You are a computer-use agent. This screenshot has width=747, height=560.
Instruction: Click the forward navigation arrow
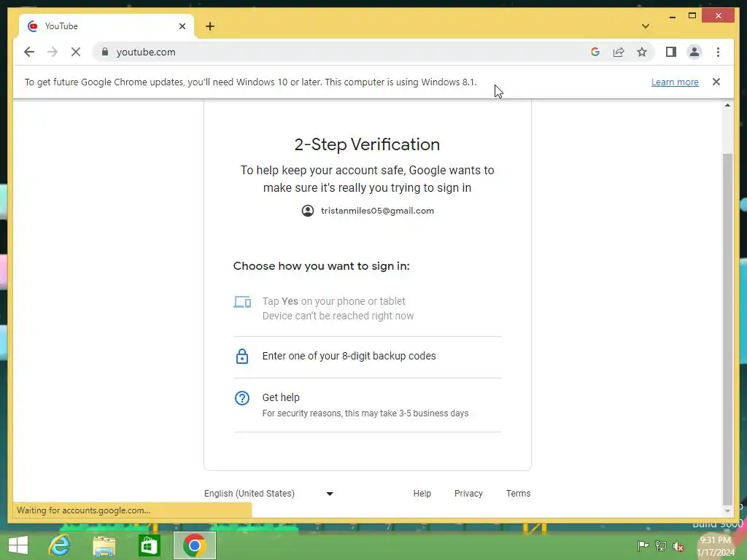[53, 52]
